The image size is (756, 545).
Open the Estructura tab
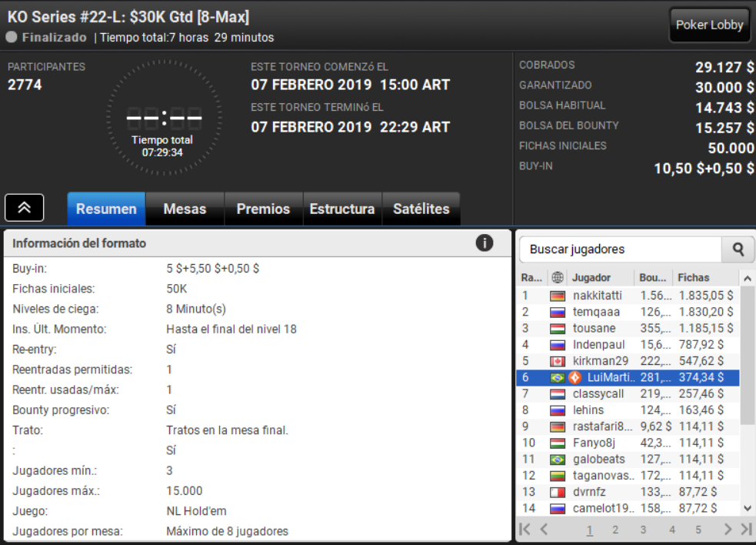(341, 209)
